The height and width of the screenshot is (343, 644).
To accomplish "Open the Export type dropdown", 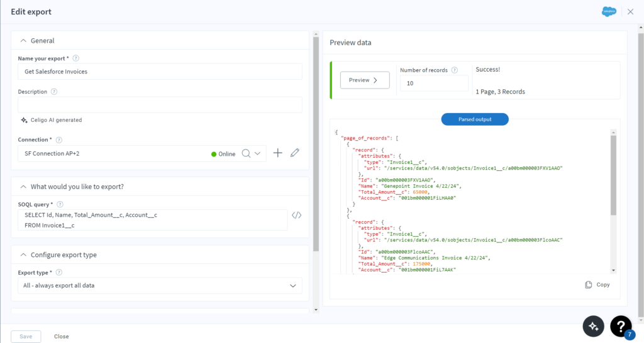I will (x=160, y=286).
